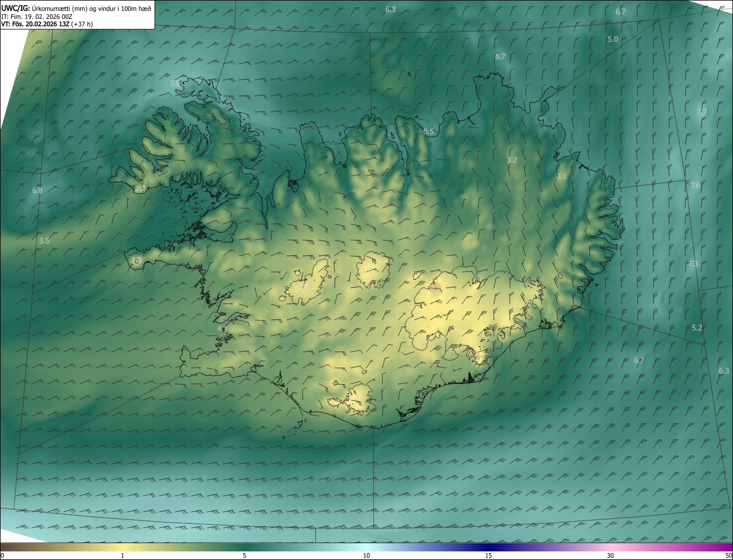Image resolution: width=733 pixels, height=560 pixels.
Task: Click the 6.8 value label on map
Action: [37, 190]
